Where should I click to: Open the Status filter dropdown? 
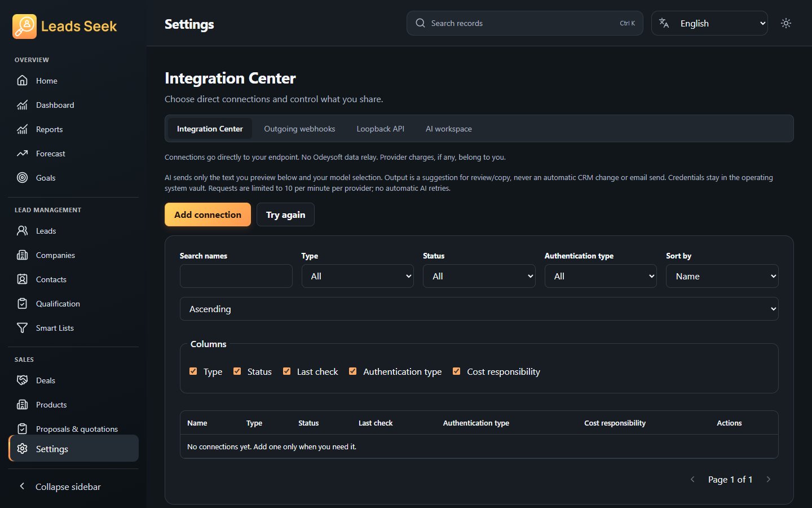click(x=479, y=276)
